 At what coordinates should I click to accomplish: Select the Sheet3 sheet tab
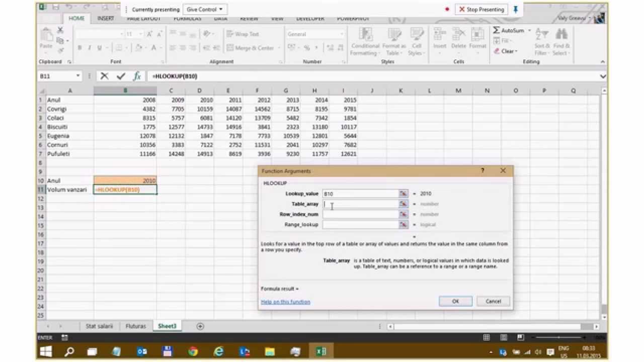(x=168, y=326)
